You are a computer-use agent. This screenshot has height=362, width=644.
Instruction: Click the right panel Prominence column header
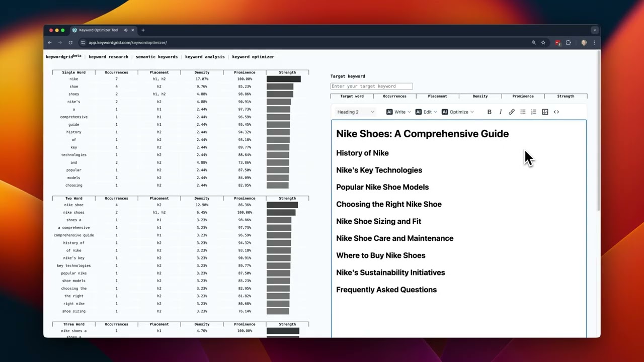pyautogui.click(x=523, y=96)
